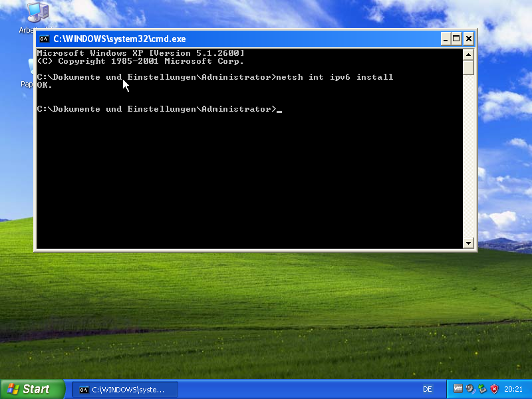Open the Start menu
The image size is (532, 399).
[33, 389]
